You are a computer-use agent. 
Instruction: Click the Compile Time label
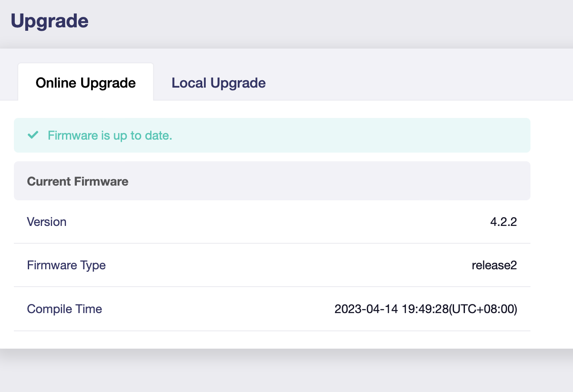click(65, 309)
